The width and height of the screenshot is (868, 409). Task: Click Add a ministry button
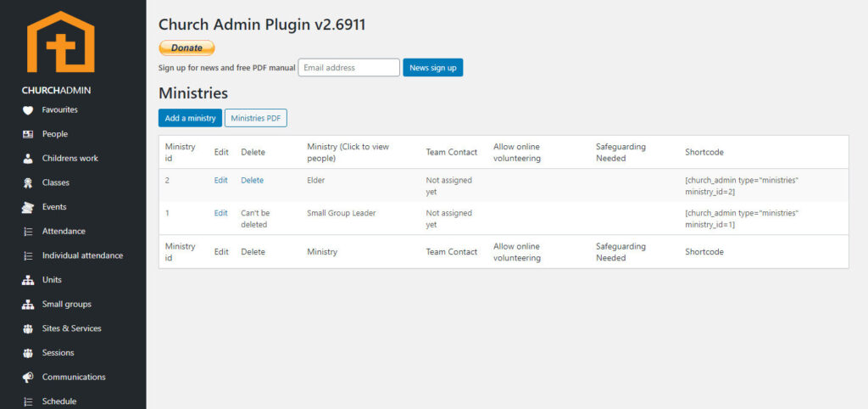click(190, 118)
